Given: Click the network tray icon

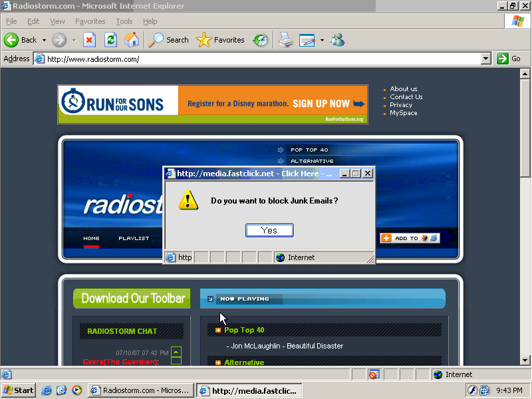Looking at the screenshot, I should (485, 390).
